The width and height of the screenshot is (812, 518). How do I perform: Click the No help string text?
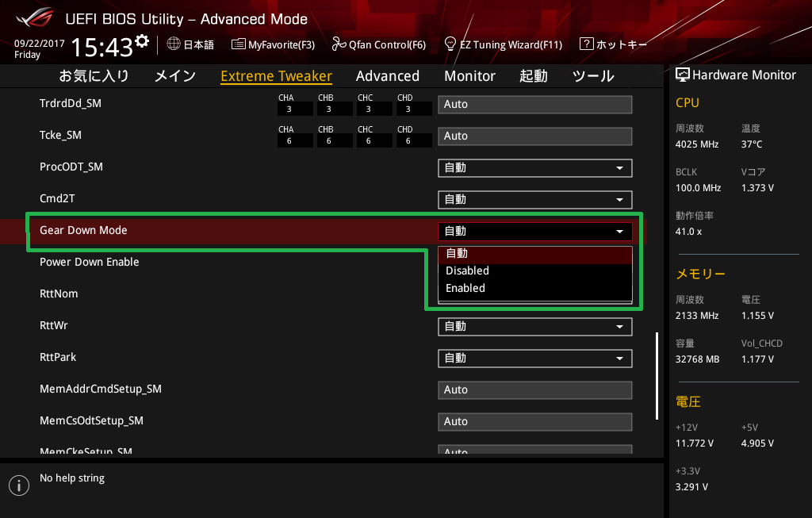tap(72, 478)
